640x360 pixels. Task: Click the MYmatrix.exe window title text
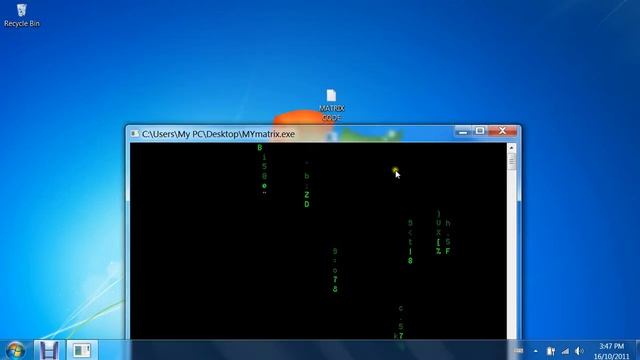click(x=218, y=134)
